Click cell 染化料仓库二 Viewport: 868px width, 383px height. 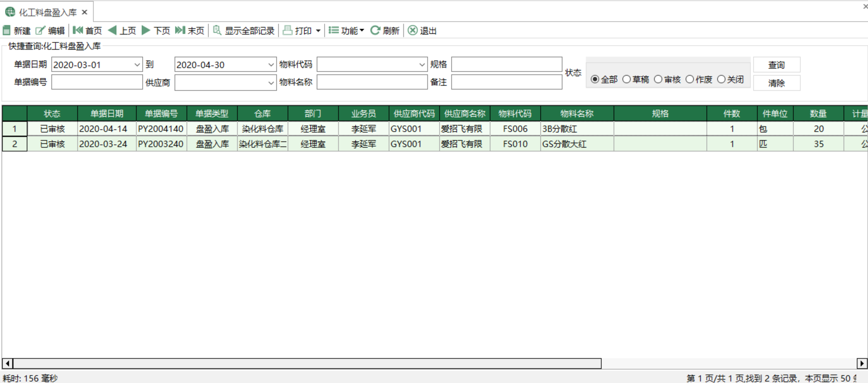click(262, 144)
